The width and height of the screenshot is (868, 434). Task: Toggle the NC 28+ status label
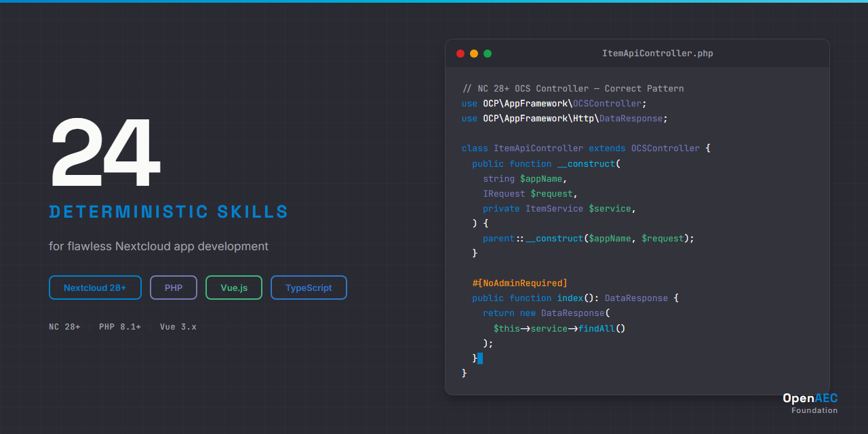pyautogui.click(x=64, y=326)
